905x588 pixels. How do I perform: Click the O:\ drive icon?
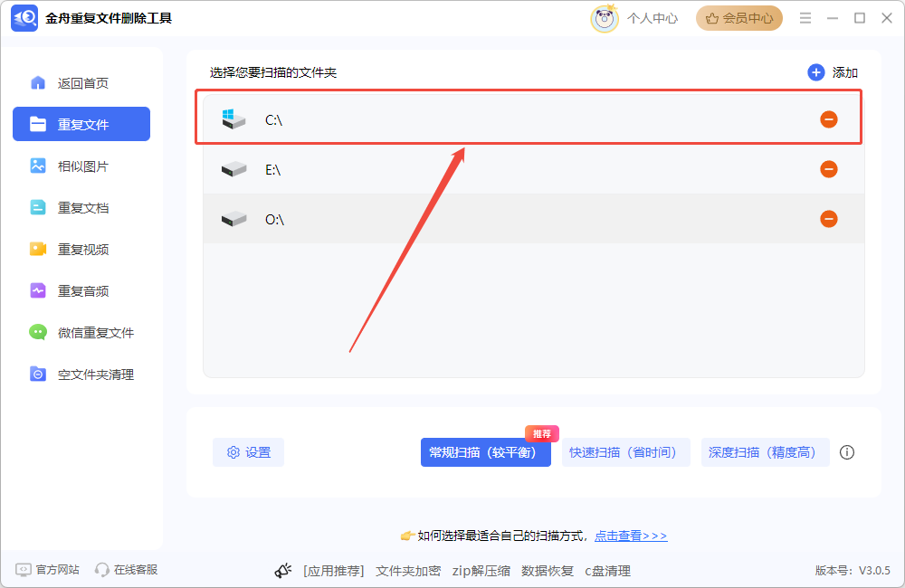click(233, 219)
